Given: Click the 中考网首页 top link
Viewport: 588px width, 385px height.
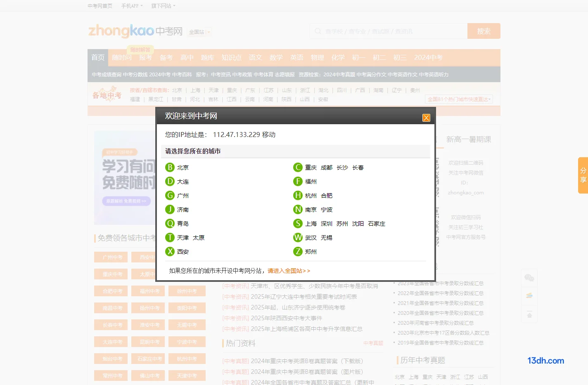Looking at the screenshot, I should (x=100, y=6).
